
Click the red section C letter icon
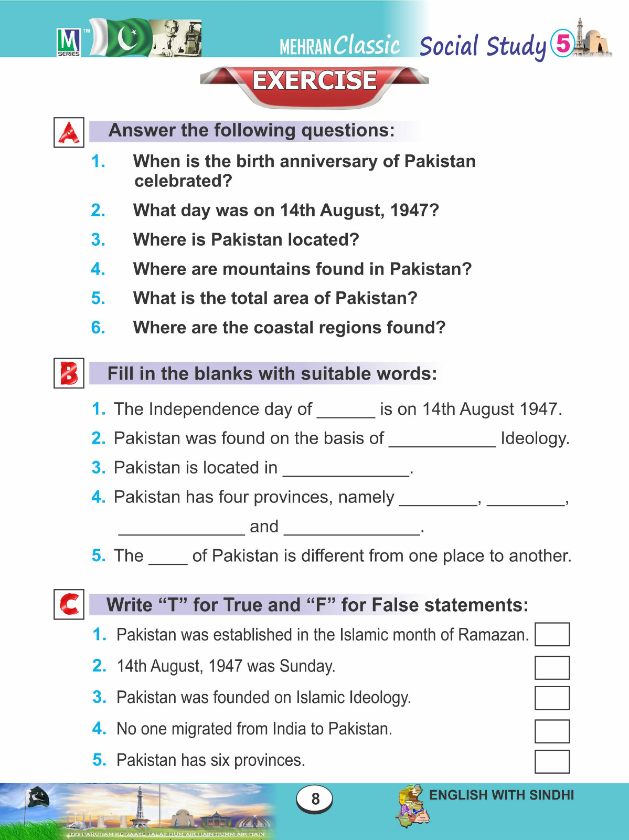click(69, 604)
